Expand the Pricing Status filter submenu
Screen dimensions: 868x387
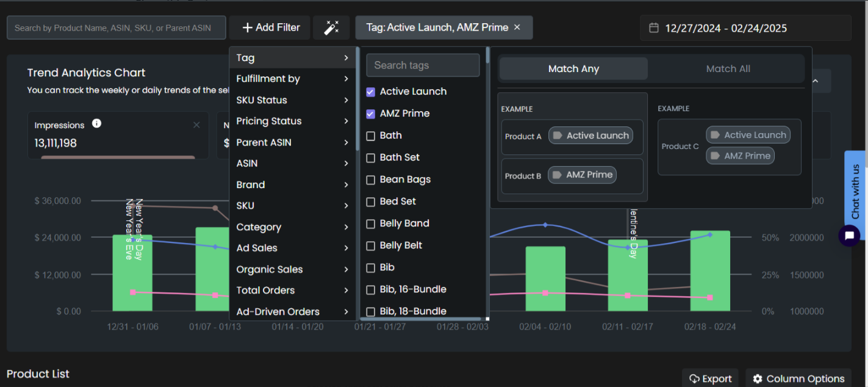(x=292, y=121)
